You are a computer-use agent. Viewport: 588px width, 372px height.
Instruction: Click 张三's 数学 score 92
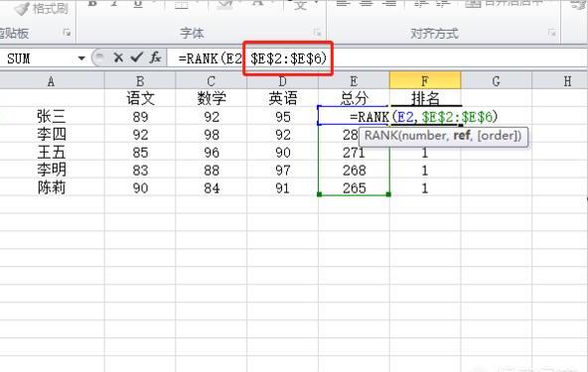click(x=212, y=116)
